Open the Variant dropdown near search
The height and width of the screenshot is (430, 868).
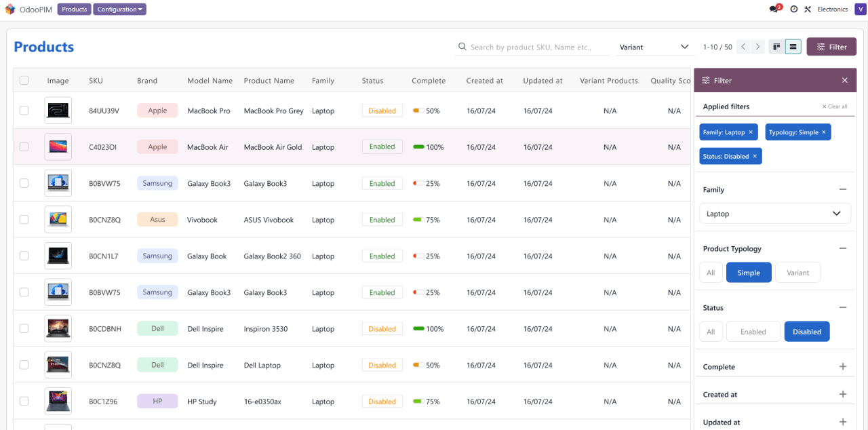pyautogui.click(x=653, y=47)
